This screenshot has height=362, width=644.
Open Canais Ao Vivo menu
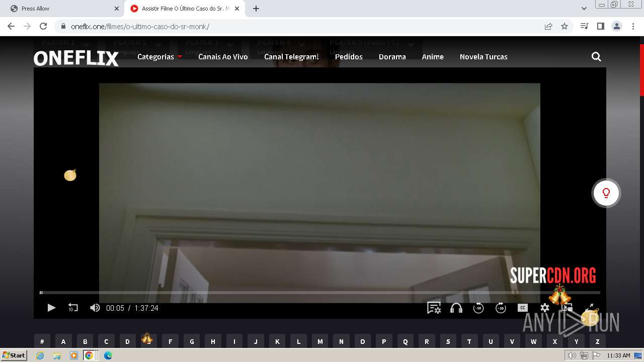pos(223,57)
